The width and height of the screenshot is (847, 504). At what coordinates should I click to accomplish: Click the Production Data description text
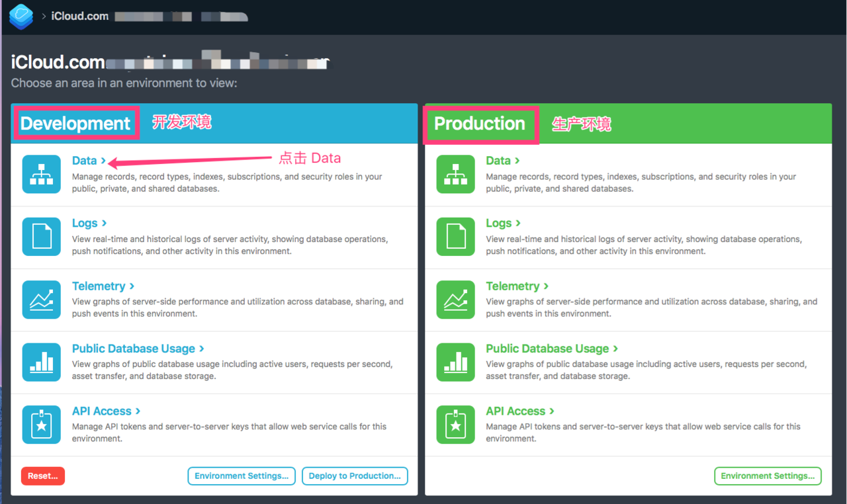pyautogui.click(x=641, y=183)
